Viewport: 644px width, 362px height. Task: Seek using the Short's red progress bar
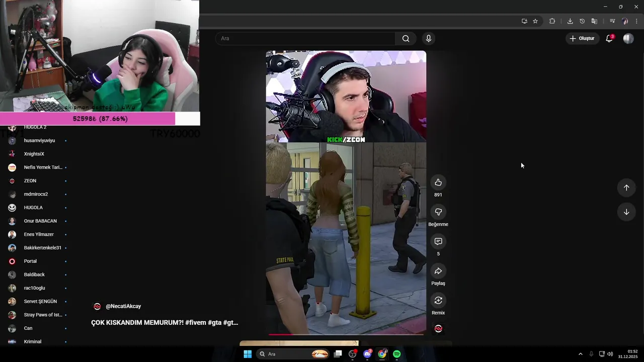tap(346, 334)
